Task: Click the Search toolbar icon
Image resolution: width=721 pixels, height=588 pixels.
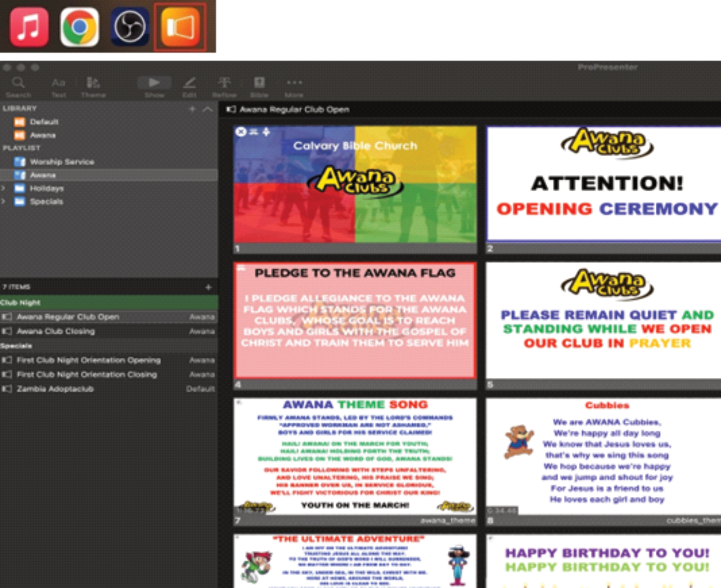Action: pyautogui.click(x=18, y=87)
